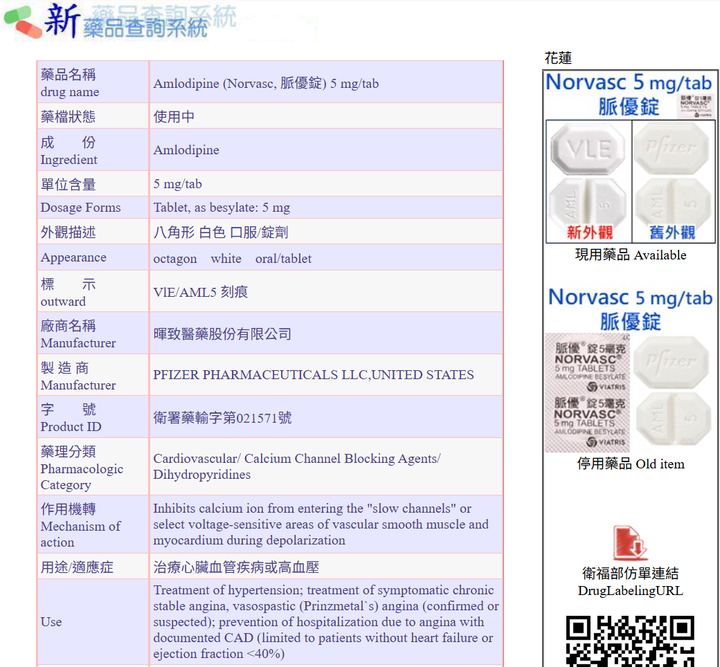Click the small Norvasc box thumbnail
This screenshot has width=720, height=667.
click(x=696, y=106)
